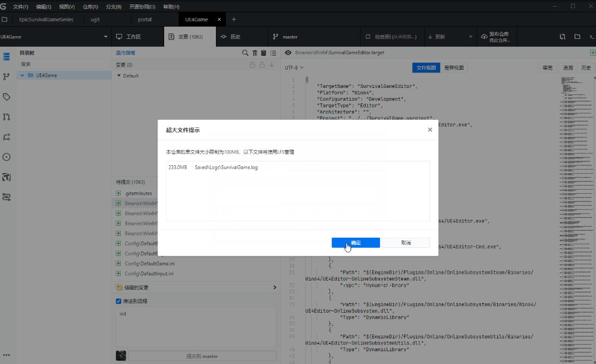
Task: Open the pull requests sidebar icon
Action: pos(7,117)
